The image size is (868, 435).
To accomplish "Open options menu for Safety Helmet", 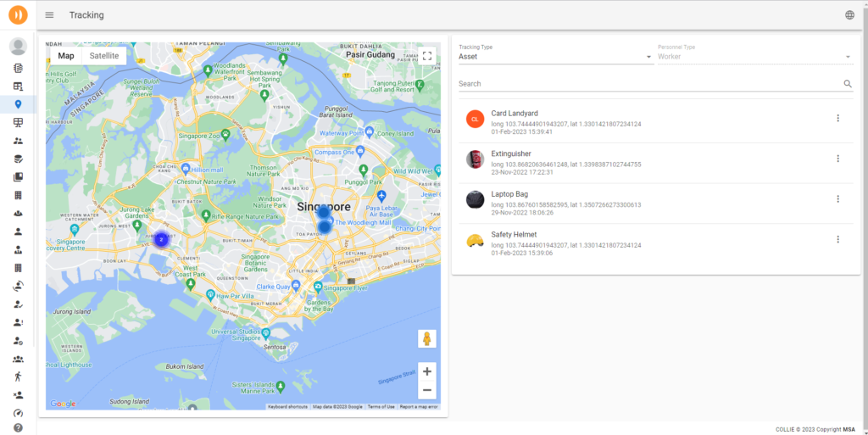I will tap(837, 239).
